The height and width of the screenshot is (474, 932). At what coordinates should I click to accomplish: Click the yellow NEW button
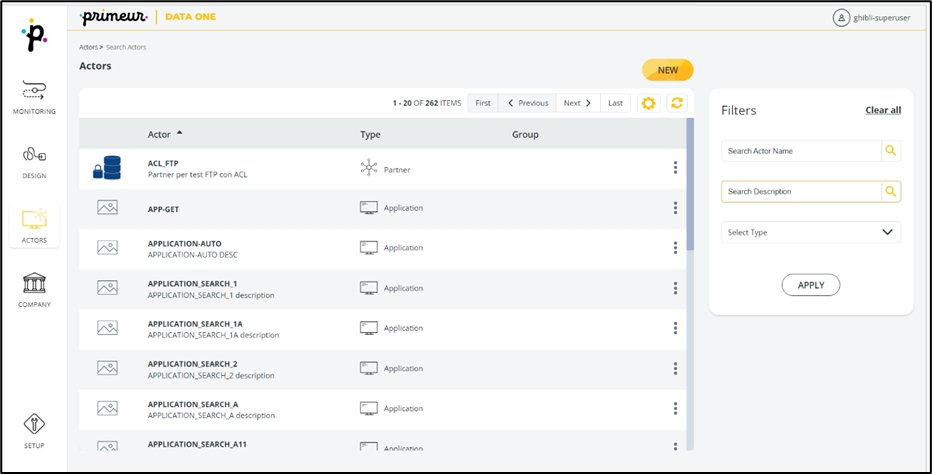(x=667, y=70)
